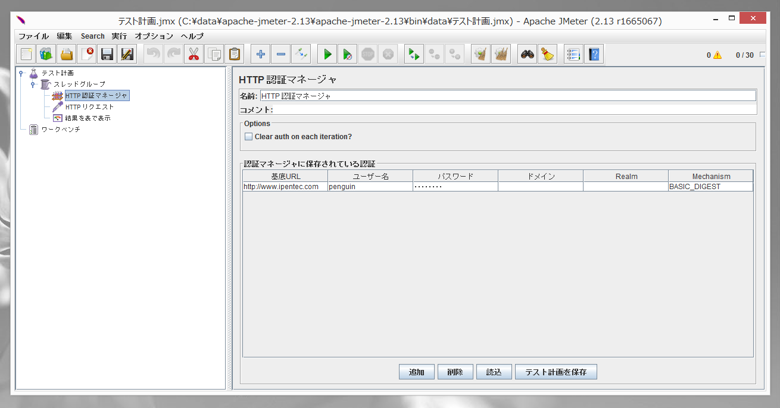The height and width of the screenshot is (408, 780).
Task: Click the ユーザー名 column header
Action: [x=370, y=176]
